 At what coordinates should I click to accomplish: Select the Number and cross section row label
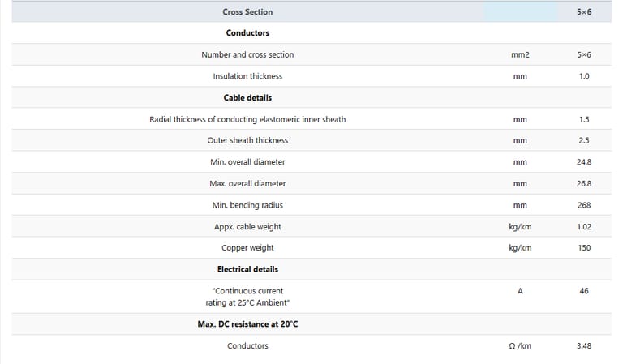coord(247,55)
